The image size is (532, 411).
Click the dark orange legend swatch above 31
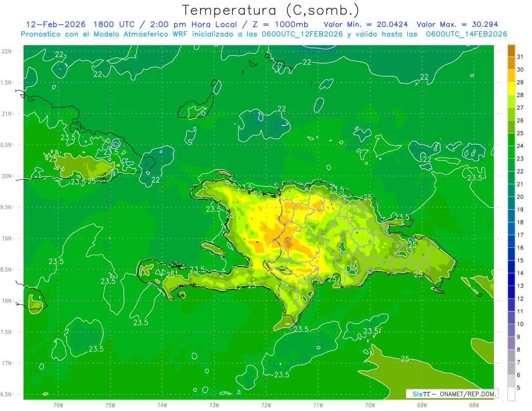click(x=511, y=51)
